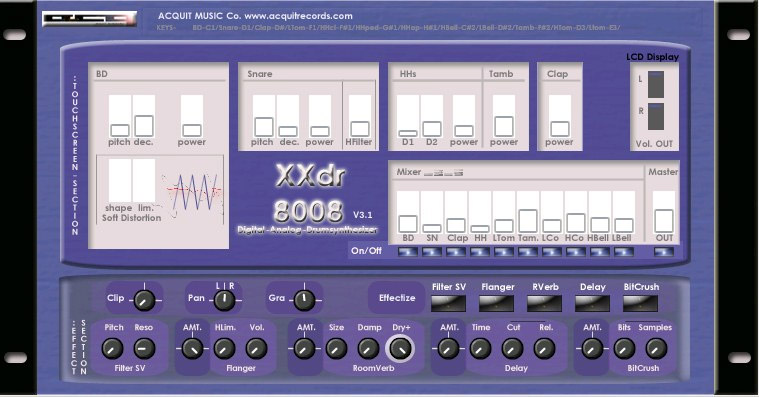
Task: Toggle the SN channel On/Off button
Action: (x=432, y=251)
